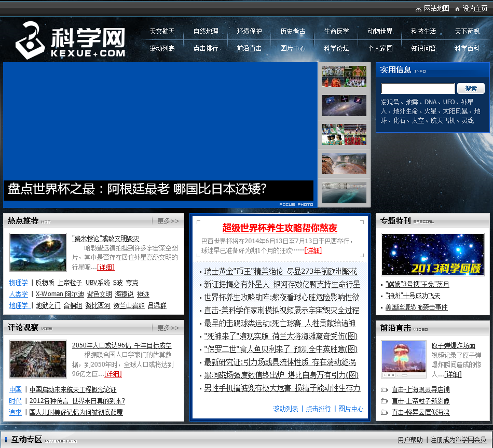The width and height of the screenshot is (493, 448).
Task: Click 图片中心 link below the news list
Action: [x=351, y=409]
